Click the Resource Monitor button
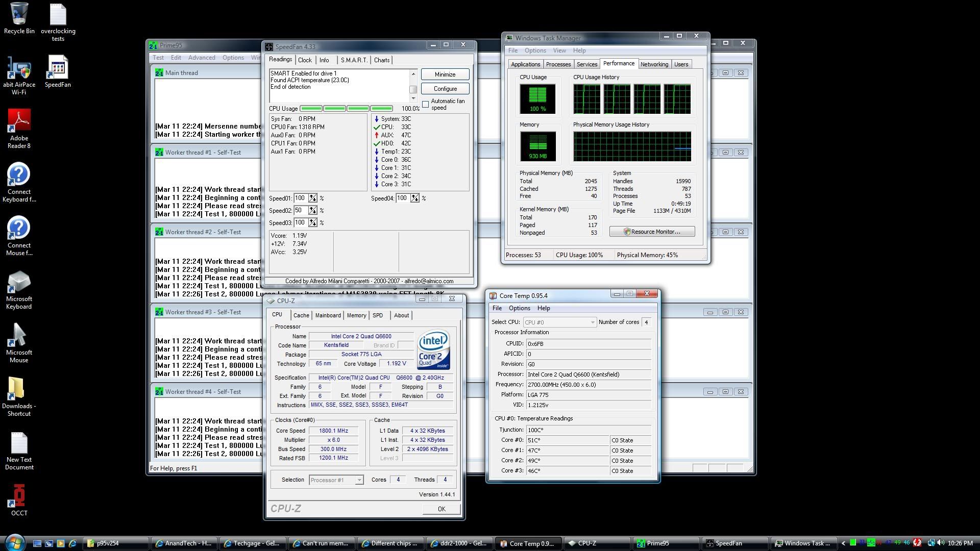The image size is (980, 551). (652, 232)
